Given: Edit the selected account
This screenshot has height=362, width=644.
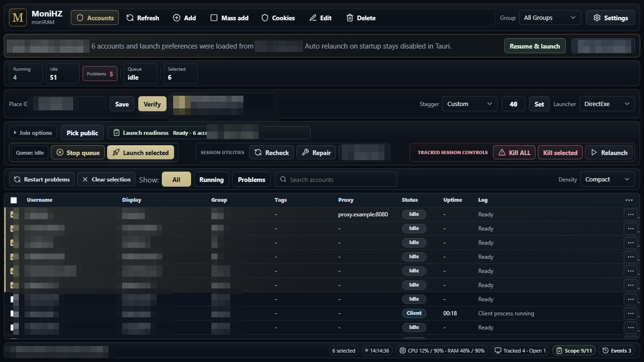Looking at the screenshot, I should tap(320, 18).
